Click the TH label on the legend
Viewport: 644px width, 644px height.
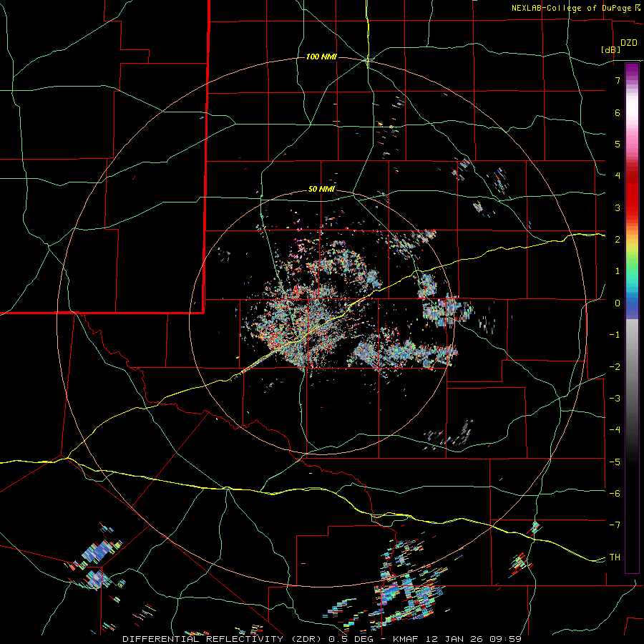pyautogui.click(x=615, y=557)
